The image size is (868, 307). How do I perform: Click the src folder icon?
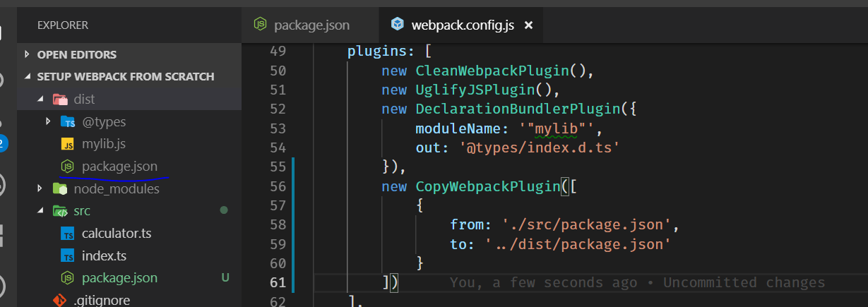point(61,211)
